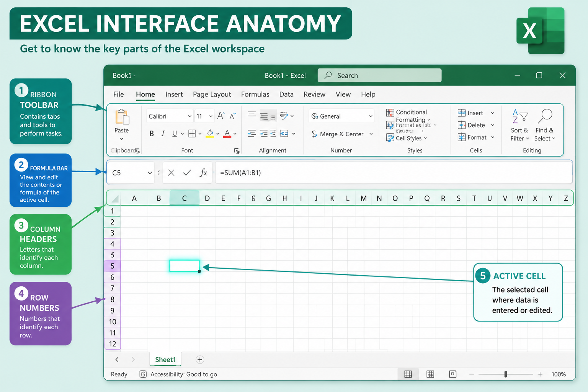Toggle center alignment in the Alignment group
Viewport: 588px width, 392px height.
(x=263, y=133)
